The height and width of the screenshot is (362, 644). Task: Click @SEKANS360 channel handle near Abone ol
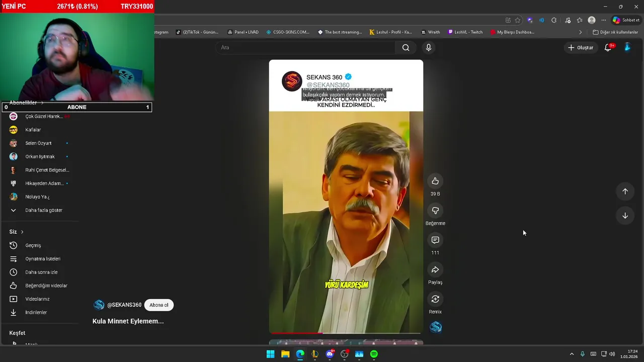(124, 305)
